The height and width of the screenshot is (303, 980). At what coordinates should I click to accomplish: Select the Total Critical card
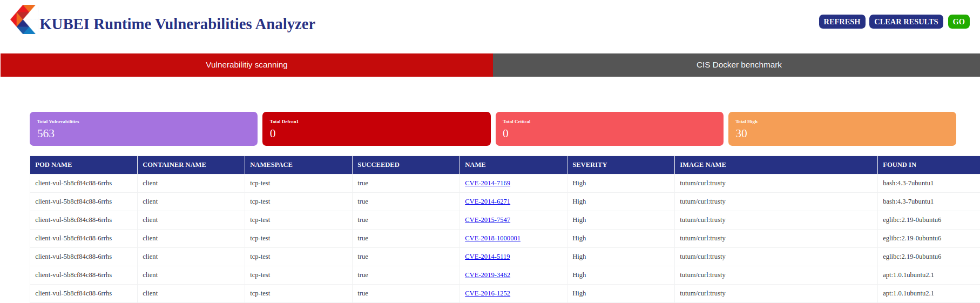(609, 129)
